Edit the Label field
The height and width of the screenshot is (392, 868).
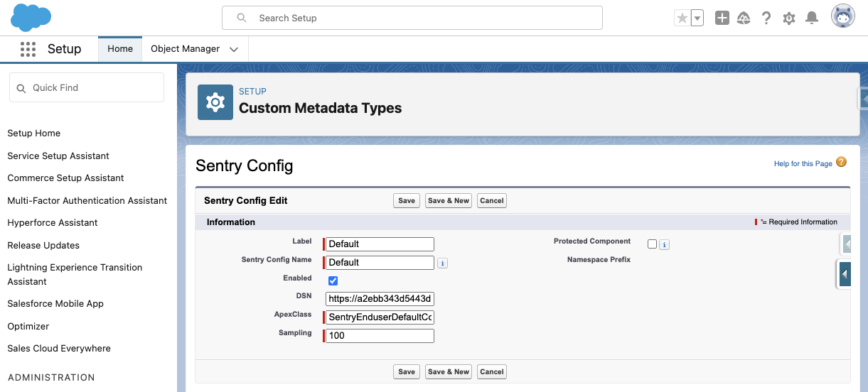click(380, 244)
